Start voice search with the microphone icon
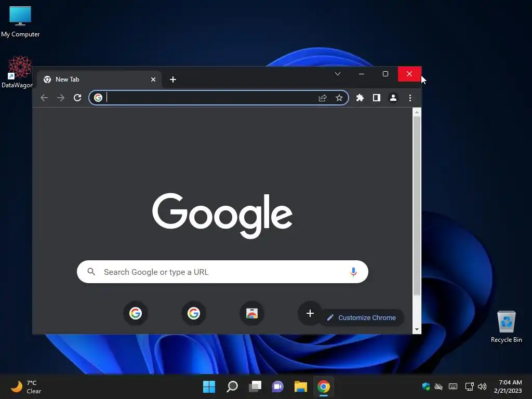The height and width of the screenshot is (399, 532). click(x=353, y=272)
